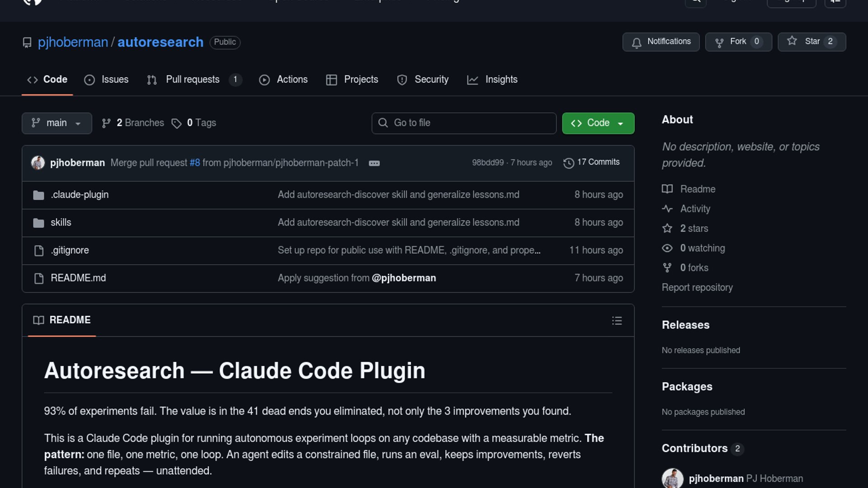Image resolution: width=868 pixels, height=488 pixels.
Task: Click the commit history clock icon
Action: tap(568, 163)
